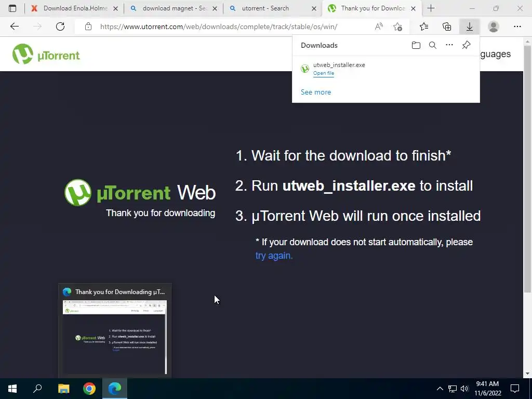Click Open file under utweb_installer.exe
This screenshot has width=532, height=399.
coord(323,73)
